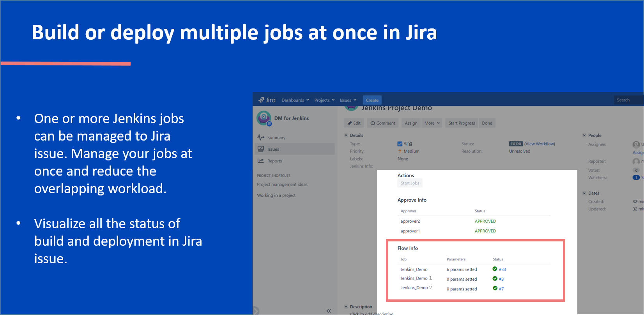Viewport: 644px width, 315px height.
Task: Click the Medium priority arrow icon
Action: [400, 151]
